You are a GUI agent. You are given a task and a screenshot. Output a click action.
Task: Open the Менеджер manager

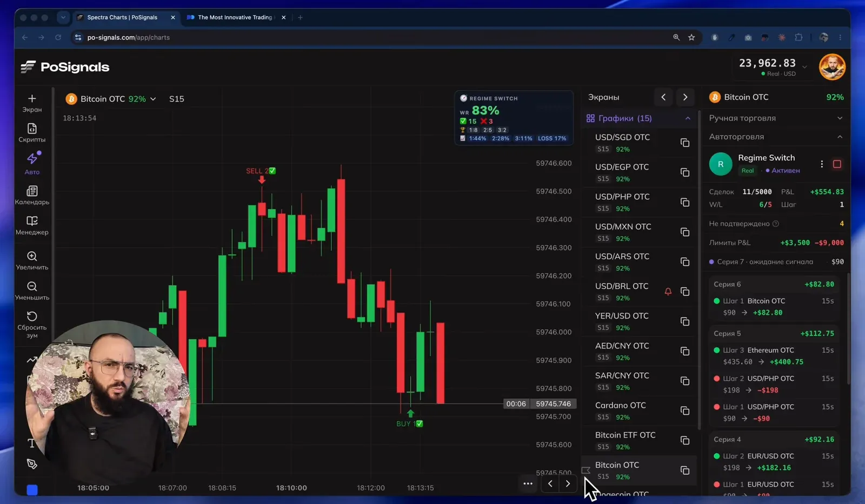pos(32,225)
